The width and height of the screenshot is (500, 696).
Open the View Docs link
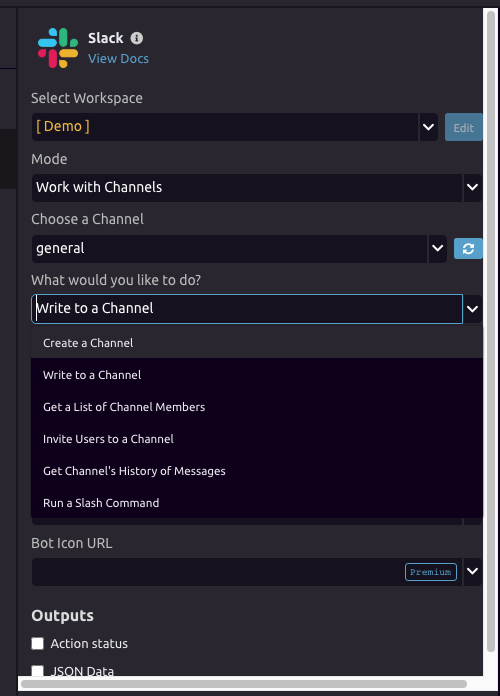118,59
